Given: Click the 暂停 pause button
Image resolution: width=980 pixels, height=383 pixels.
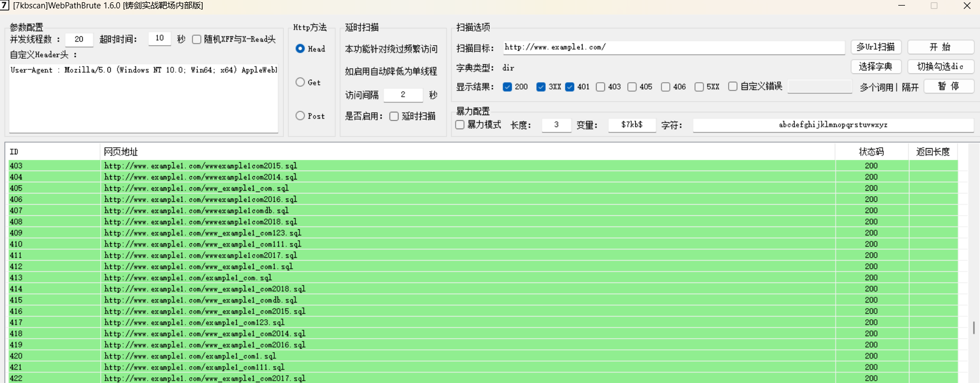Looking at the screenshot, I should (949, 86).
